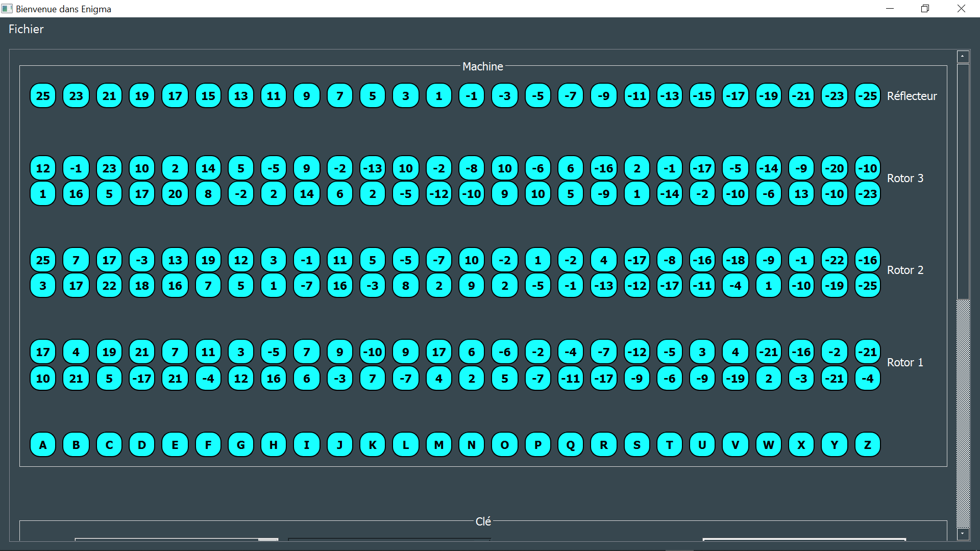Click the 20 button in Rotor 3's bottom row
This screenshot has height=551, width=980.
[x=175, y=194]
